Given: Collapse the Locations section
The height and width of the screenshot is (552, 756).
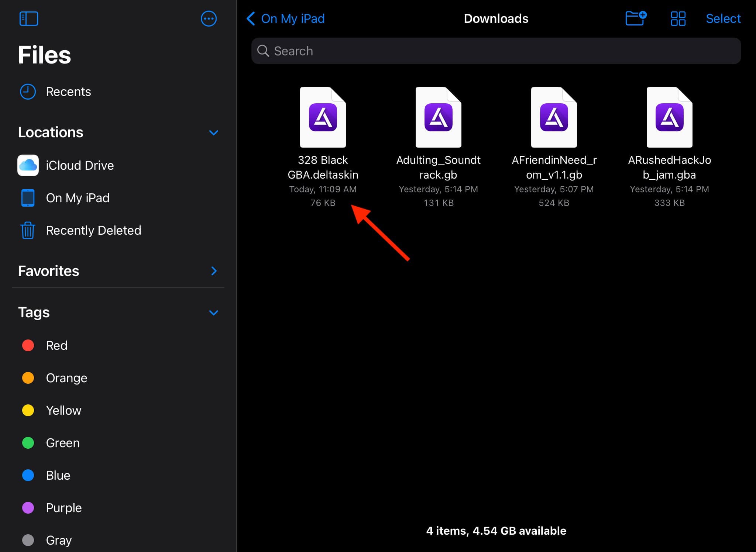Looking at the screenshot, I should click(x=213, y=132).
